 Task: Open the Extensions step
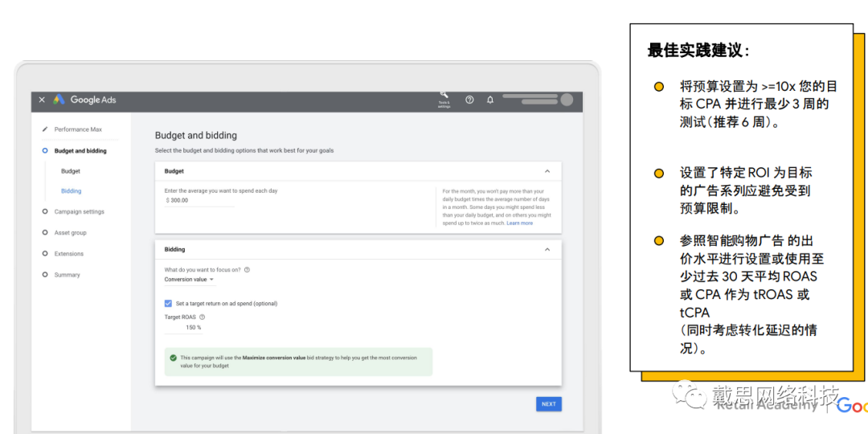pyautogui.click(x=68, y=253)
